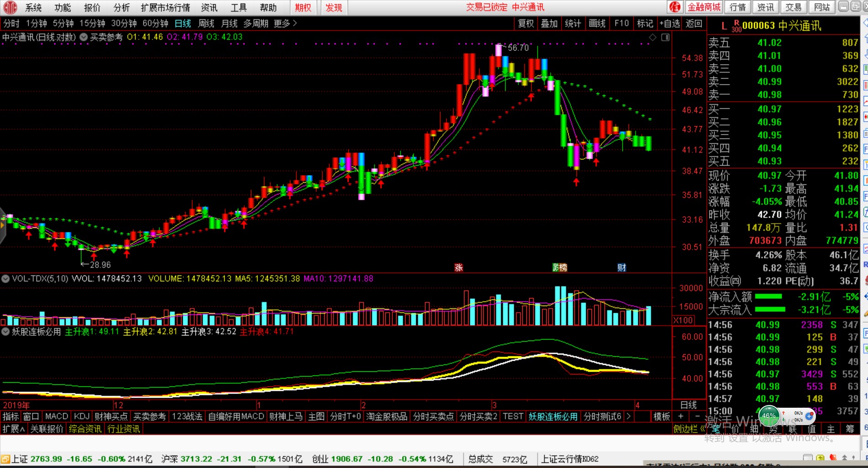Select the 财神买点 indicator tab
868x468 pixels.
click(x=111, y=416)
